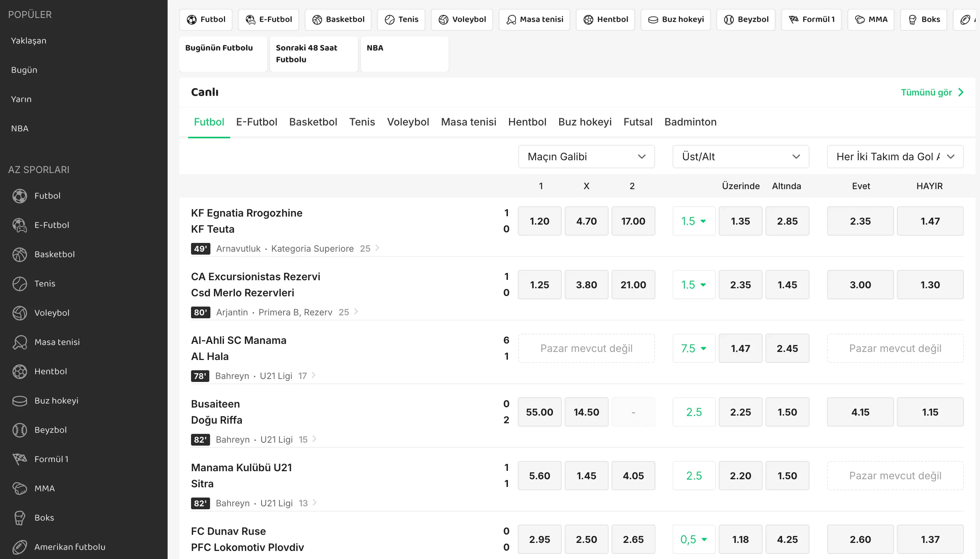The width and height of the screenshot is (980, 559).
Task: Click Tümünü gör link
Action: [x=932, y=92]
